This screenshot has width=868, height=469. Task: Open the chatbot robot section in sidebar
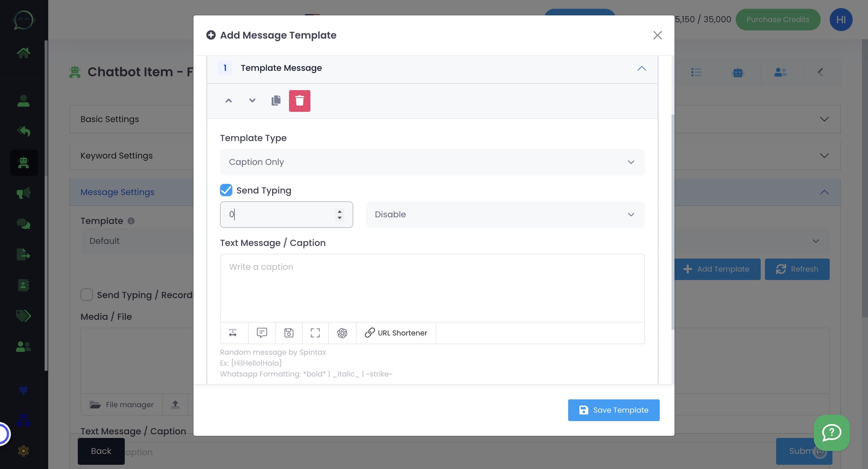(24, 163)
